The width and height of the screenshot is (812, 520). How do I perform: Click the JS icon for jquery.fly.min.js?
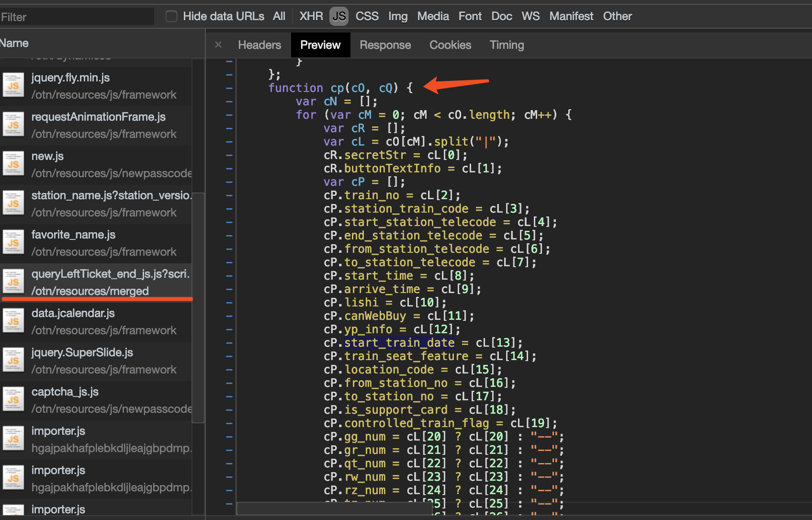[13, 86]
